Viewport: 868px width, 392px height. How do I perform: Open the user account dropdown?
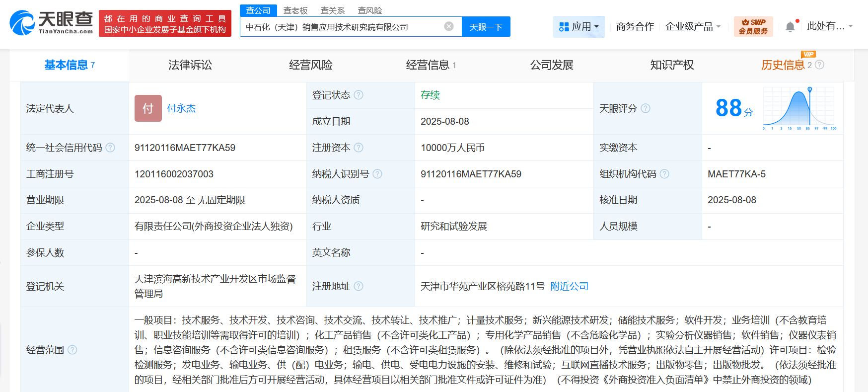click(x=829, y=26)
